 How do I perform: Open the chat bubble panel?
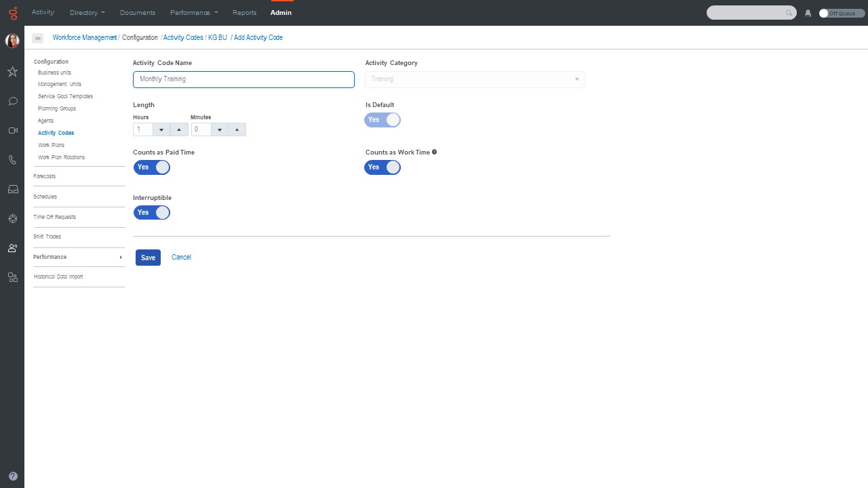12,102
